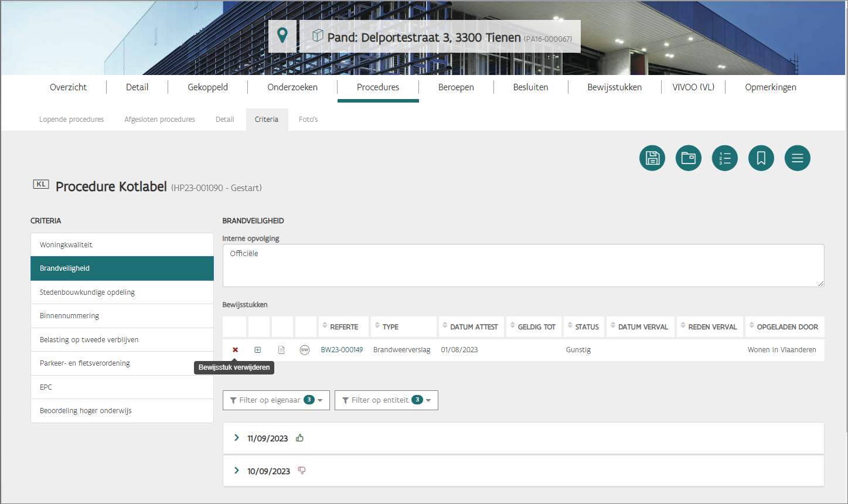Expand the 10/09/2023 entry
848x504 pixels.
237,471
